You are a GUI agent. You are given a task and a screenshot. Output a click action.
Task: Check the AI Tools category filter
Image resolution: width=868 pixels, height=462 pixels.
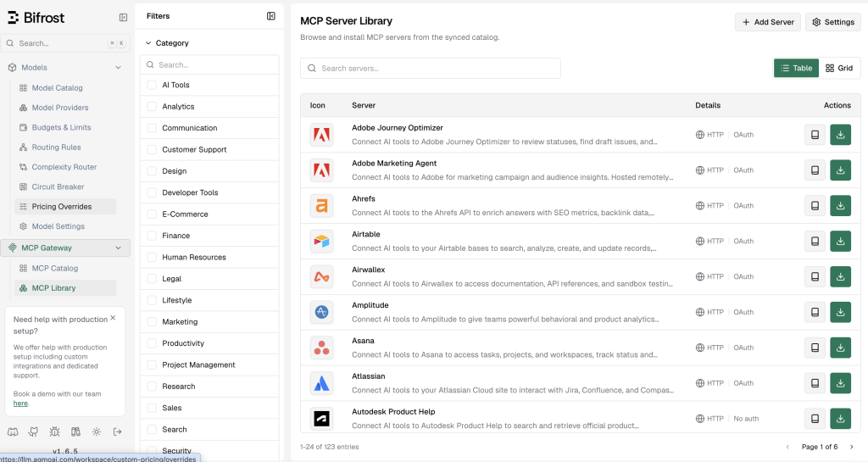152,85
